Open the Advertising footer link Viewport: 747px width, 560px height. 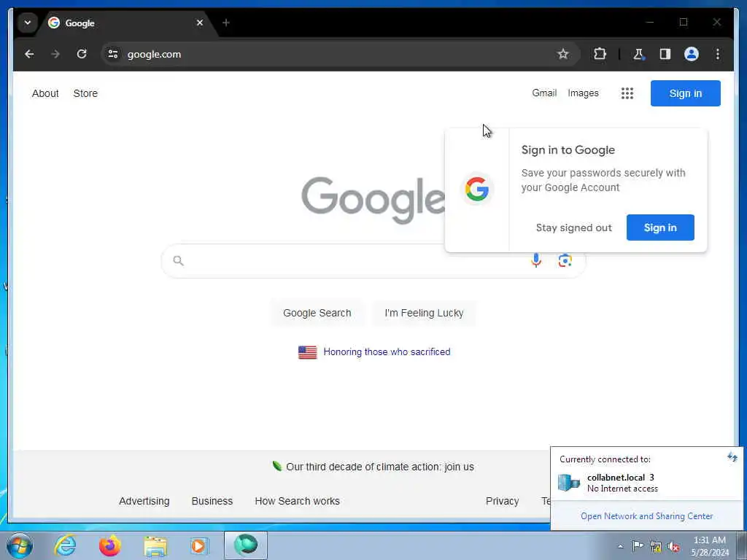144,501
